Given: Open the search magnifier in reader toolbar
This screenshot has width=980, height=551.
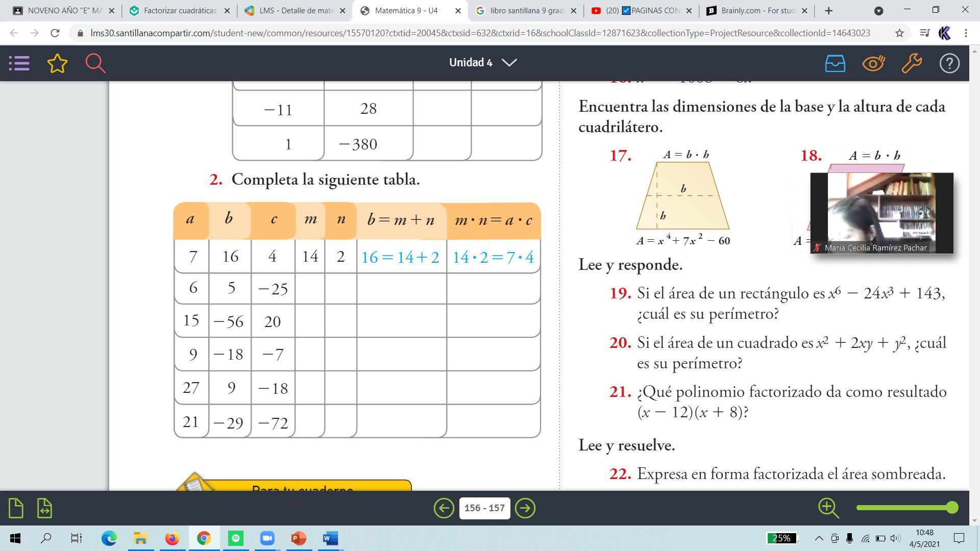Looking at the screenshot, I should coord(95,63).
